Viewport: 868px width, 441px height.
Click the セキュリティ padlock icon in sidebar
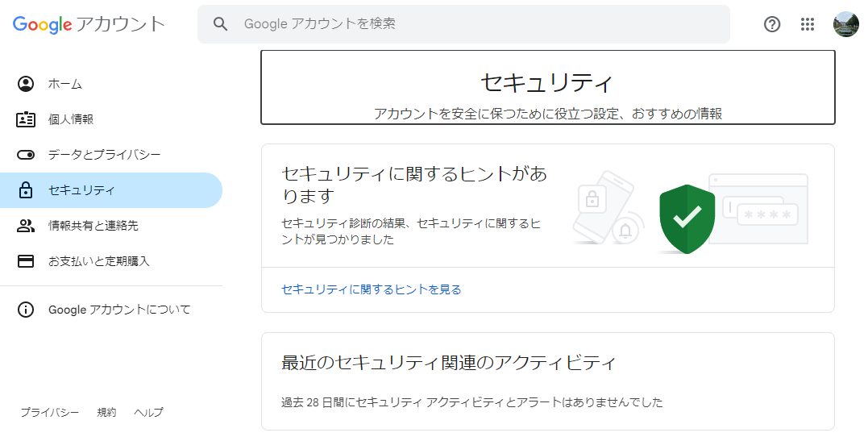[26, 190]
